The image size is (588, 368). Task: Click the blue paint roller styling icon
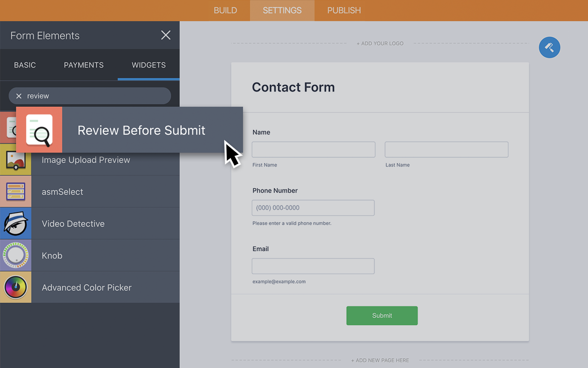(x=549, y=47)
